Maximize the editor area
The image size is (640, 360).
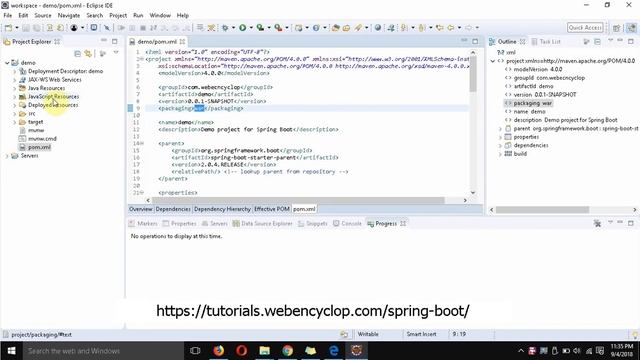[475, 41]
